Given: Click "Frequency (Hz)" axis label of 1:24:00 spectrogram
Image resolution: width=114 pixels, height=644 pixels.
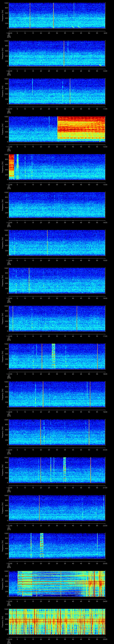Looking at the screenshot, I should (3, 622).
